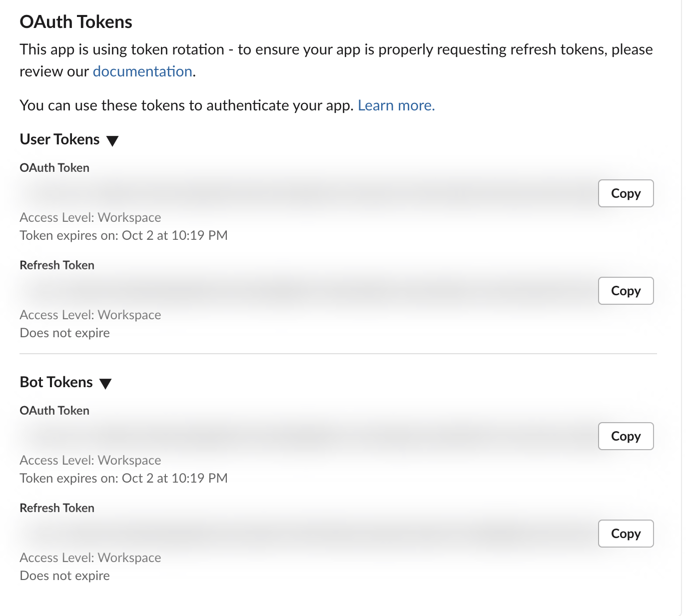Click 'Access Level: Workspace' under Bot Refresh Token

point(90,558)
